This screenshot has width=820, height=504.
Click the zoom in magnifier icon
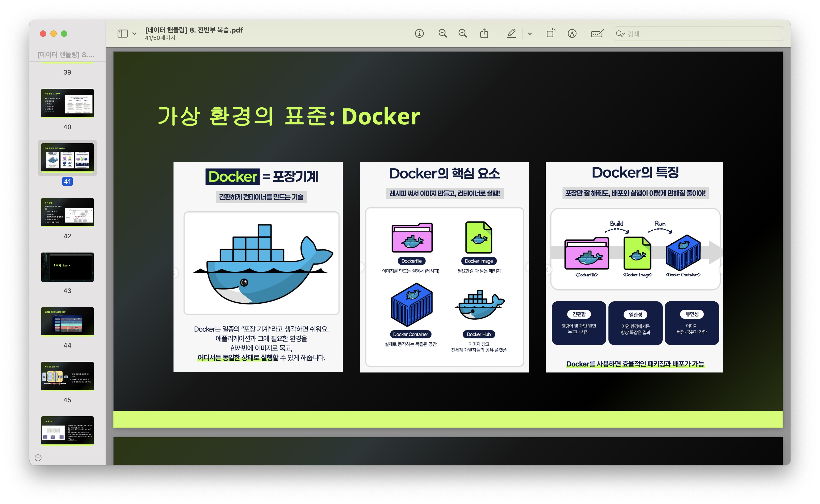pos(462,33)
